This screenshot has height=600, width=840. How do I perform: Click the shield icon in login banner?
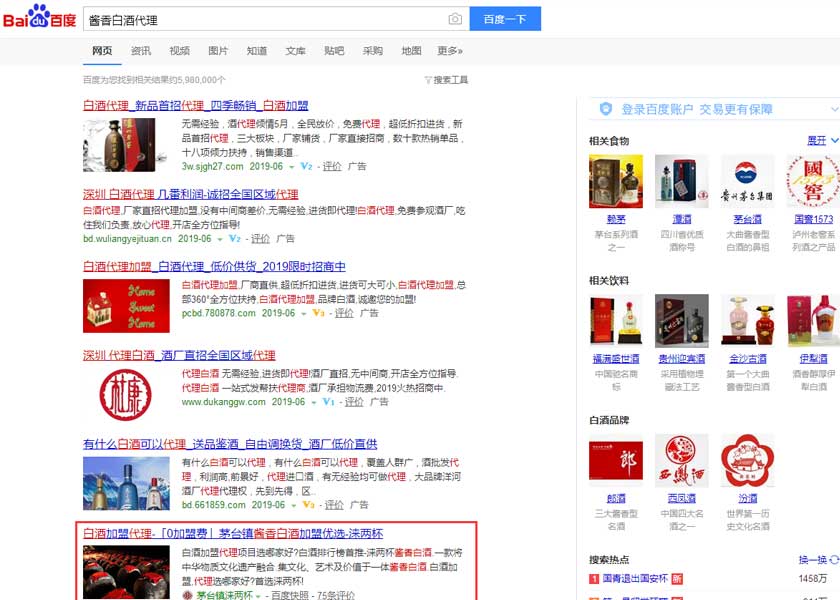coord(606,109)
